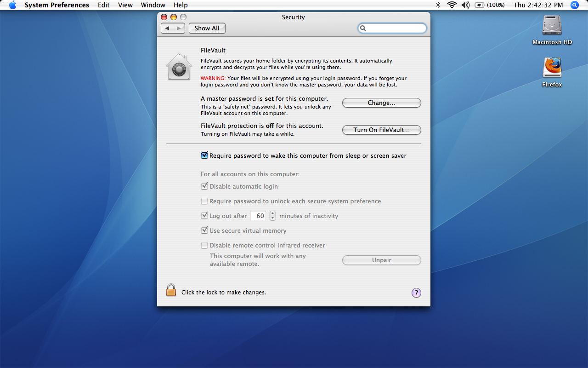Screen dimensions: 588x368
Task: Click the FileVault house safe icon
Action: point(179,67)
